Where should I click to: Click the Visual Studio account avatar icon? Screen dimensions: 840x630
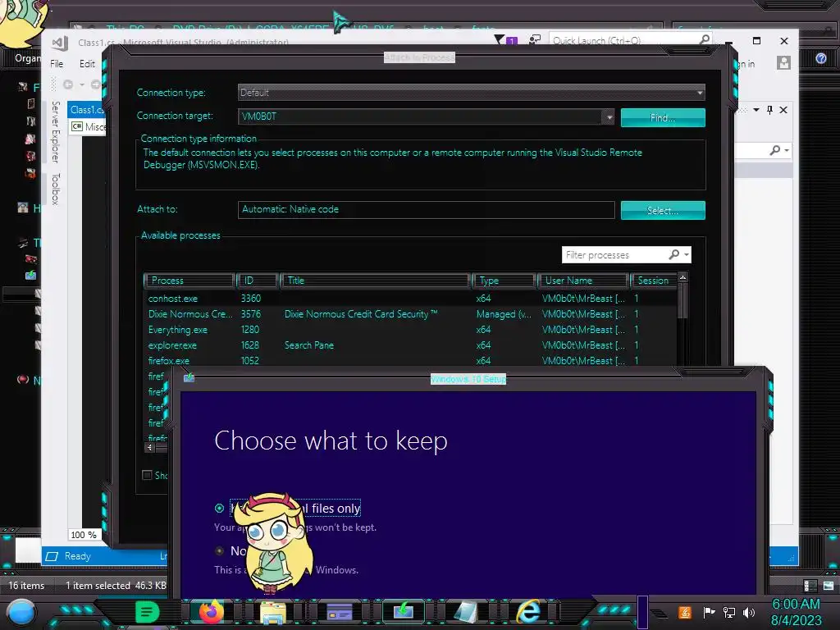[x=783, y=62]
